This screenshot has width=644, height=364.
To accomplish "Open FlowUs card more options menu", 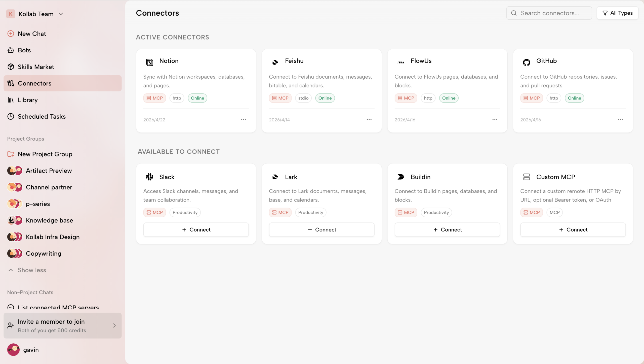I will click(x=495, y=119).
